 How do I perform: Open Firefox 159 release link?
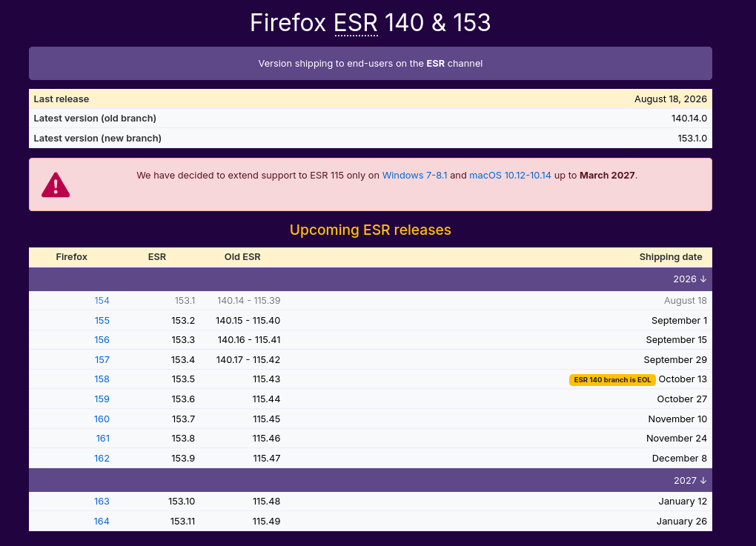coord(102,399)
